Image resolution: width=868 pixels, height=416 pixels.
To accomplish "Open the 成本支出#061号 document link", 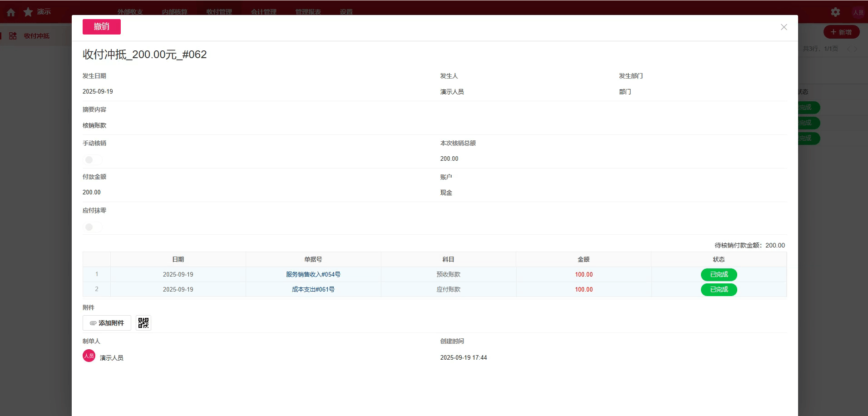I will pyautogui.click(x=313, y=289).
